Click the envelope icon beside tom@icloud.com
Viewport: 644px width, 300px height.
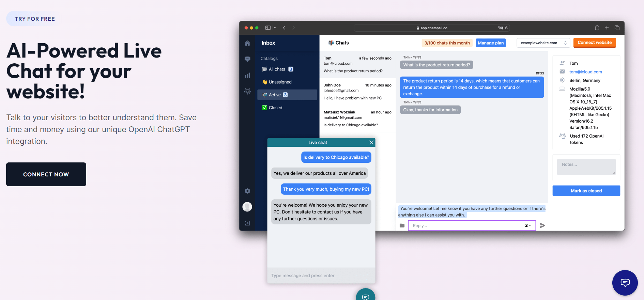pos(562,72)
